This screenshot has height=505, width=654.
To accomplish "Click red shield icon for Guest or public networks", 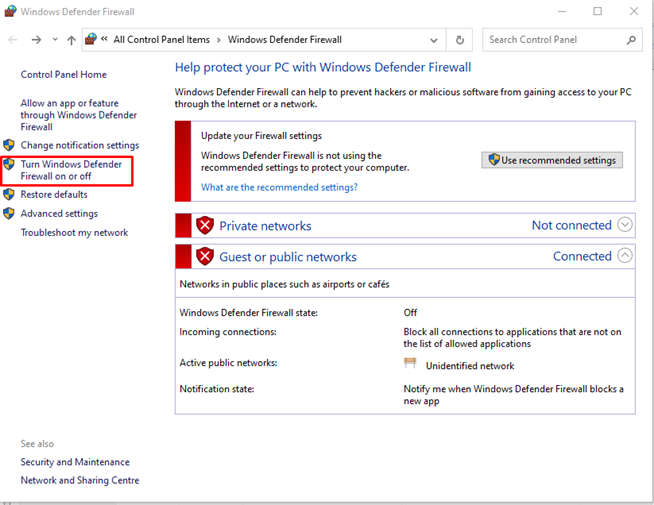I will (205, 256).
